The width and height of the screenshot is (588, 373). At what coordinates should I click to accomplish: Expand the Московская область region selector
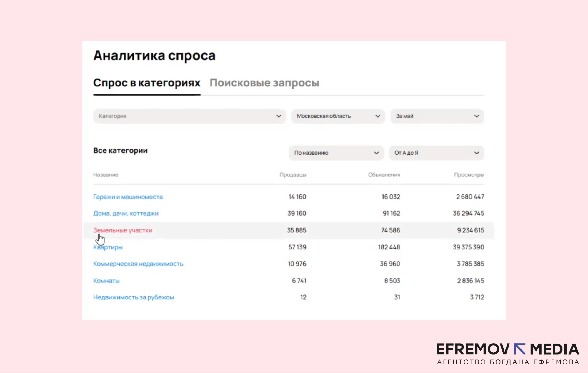[x=338, y=116]
